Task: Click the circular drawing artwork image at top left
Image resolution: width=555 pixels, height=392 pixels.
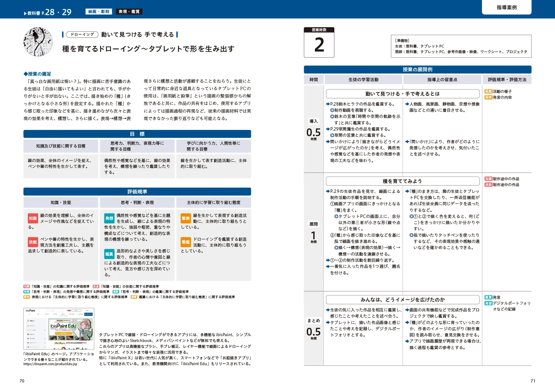Action: [38, 42]
